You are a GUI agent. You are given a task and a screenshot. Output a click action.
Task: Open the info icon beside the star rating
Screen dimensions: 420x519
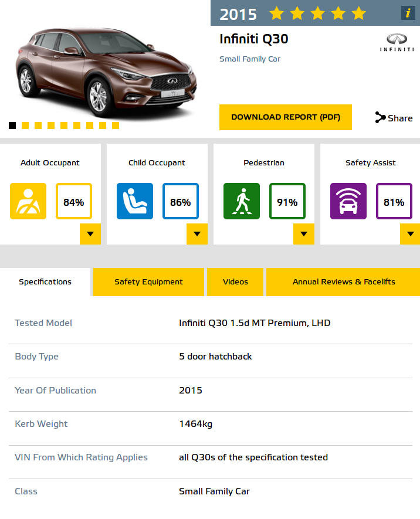click(408, 13)
